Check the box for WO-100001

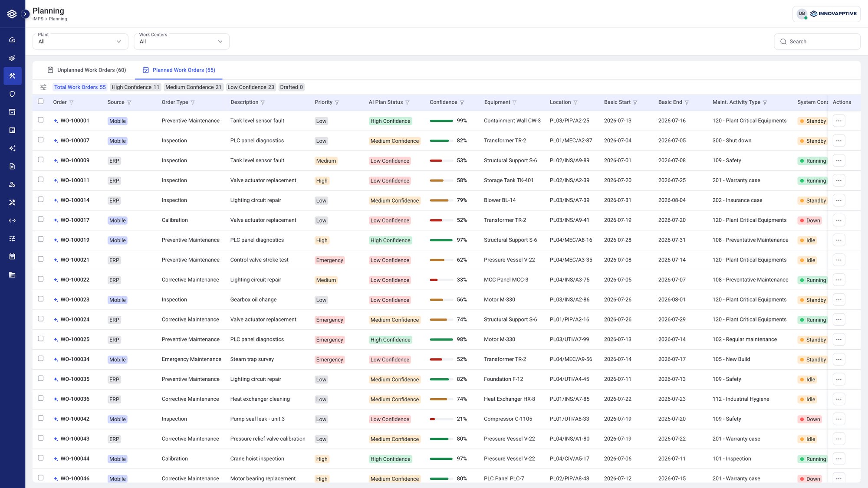click(41, 120)
